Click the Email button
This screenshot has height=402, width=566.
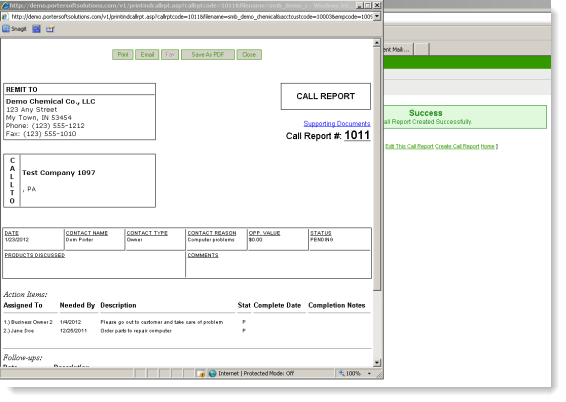(x=147, y=54)
